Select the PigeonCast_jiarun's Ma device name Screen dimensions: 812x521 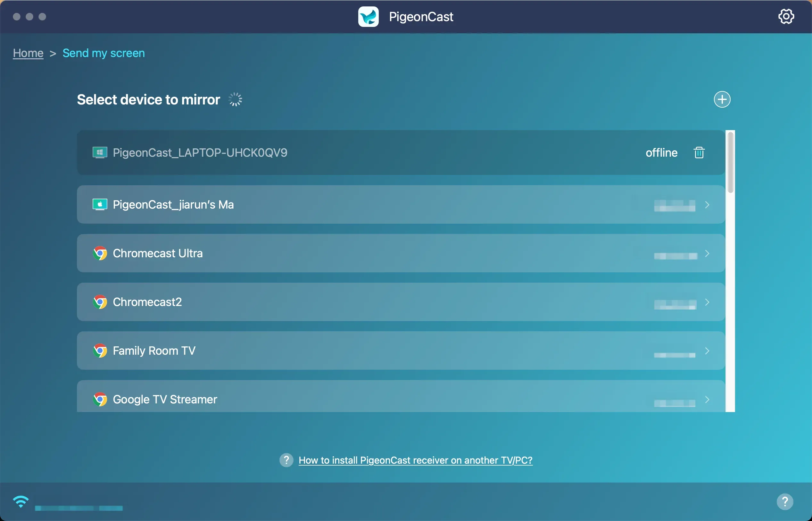pyautogui.click(x=173, y=205)
